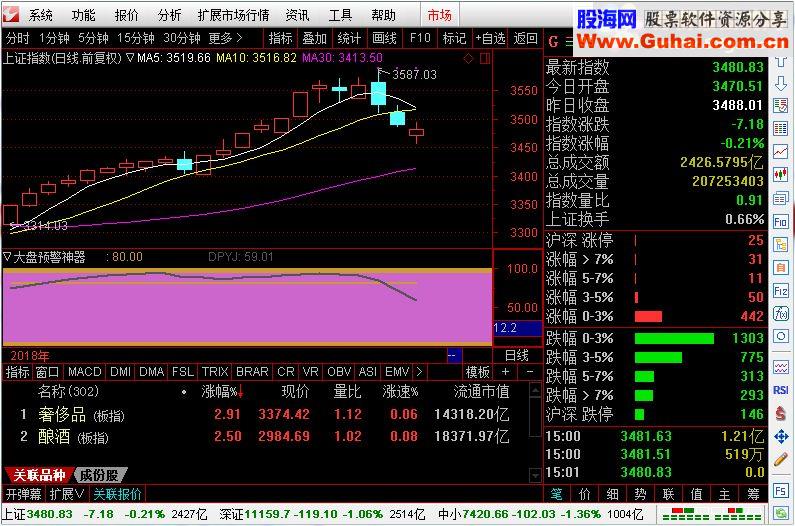This screenshot has height=526, width=795.
Task: Click the 返回 back button
Action: (x=525, y=38)
